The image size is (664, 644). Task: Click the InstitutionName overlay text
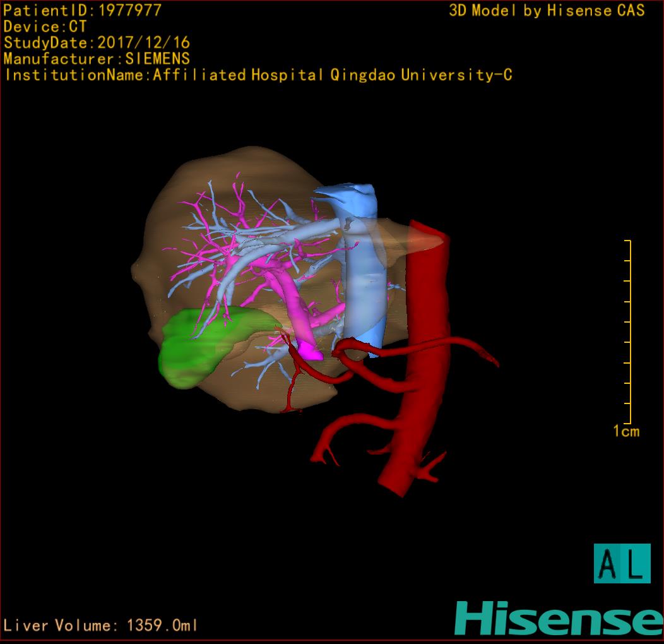[x=258, y=75]
